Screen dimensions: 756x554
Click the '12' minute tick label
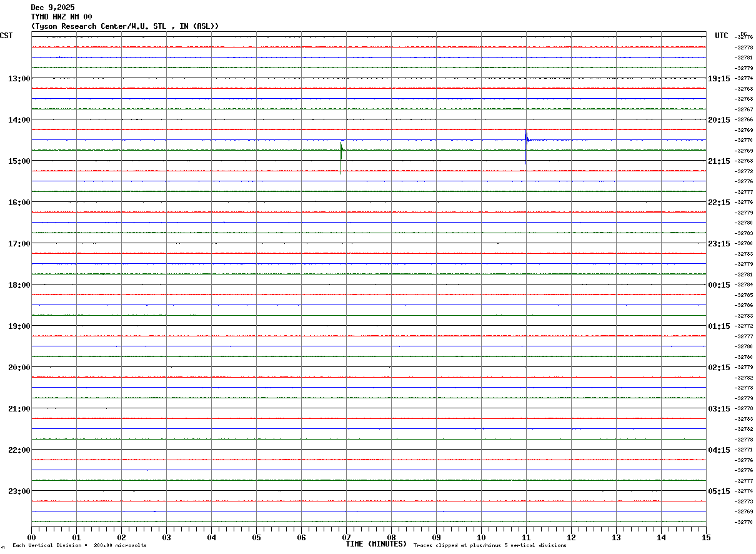[x=571, y=537]
